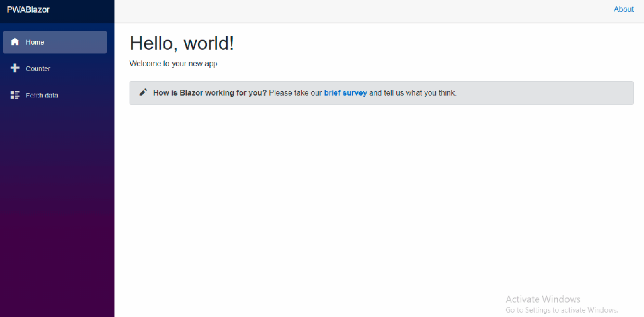Click the Welcome to your new app text

click(174, 64)
